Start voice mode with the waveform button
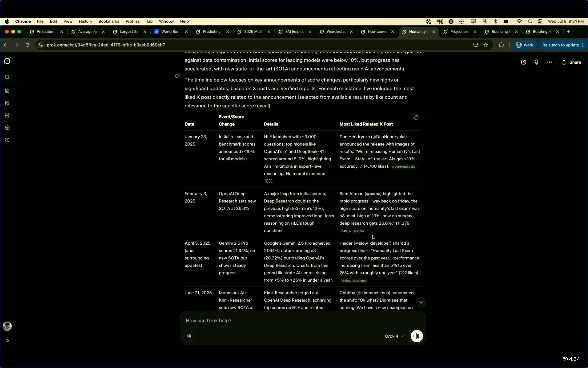588x368 pixels. point(417,336)
